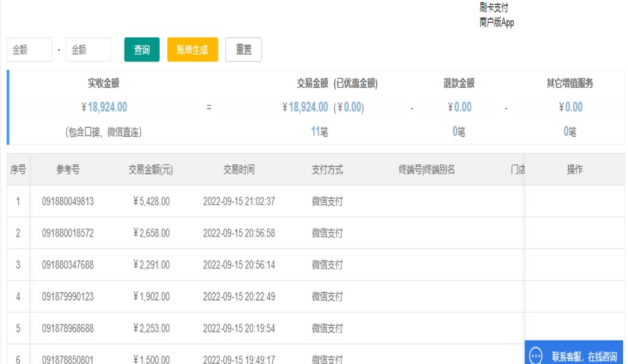The width and height of the screenshot is (628, 364).
Task: Click the 11笔 transaction count
Action: (319, 132)
